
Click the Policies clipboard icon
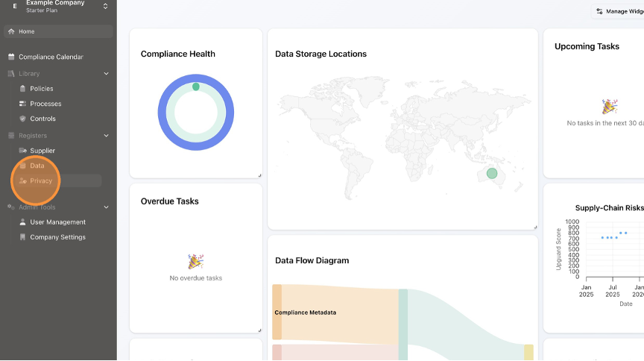22,89
